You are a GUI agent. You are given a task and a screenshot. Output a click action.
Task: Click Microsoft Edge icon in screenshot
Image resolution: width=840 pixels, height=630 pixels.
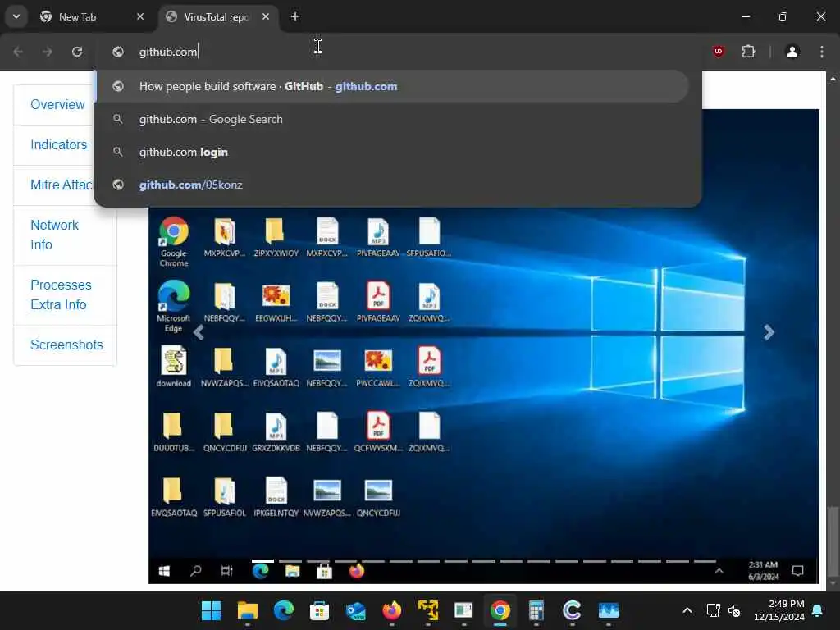pos(174,306)
